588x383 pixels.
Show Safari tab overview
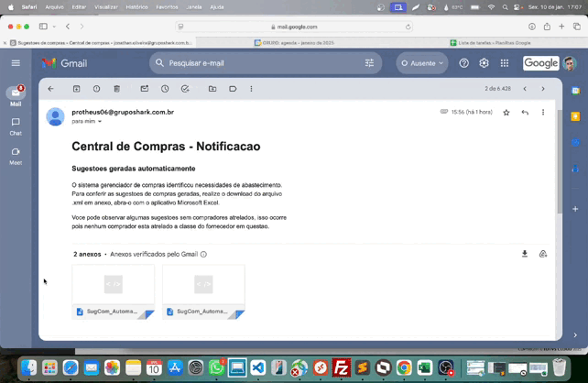pyautogui.click(x=577, y=27)
